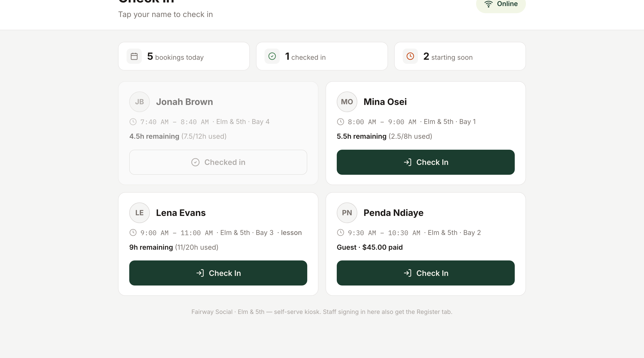
Task: Click 'Tap your name to check in' subtitle
Action: tap(165, 15)
